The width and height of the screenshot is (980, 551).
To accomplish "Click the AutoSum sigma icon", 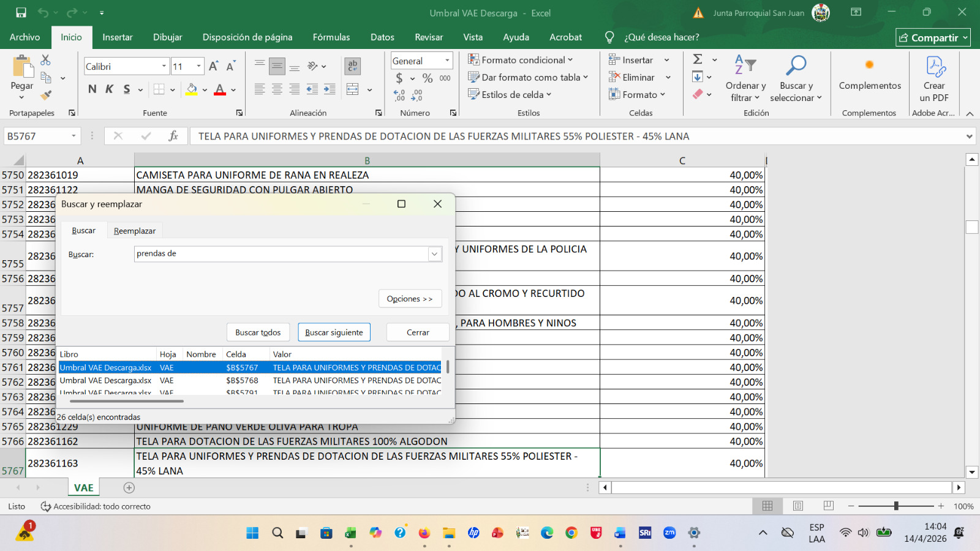I will click(698, 59).
